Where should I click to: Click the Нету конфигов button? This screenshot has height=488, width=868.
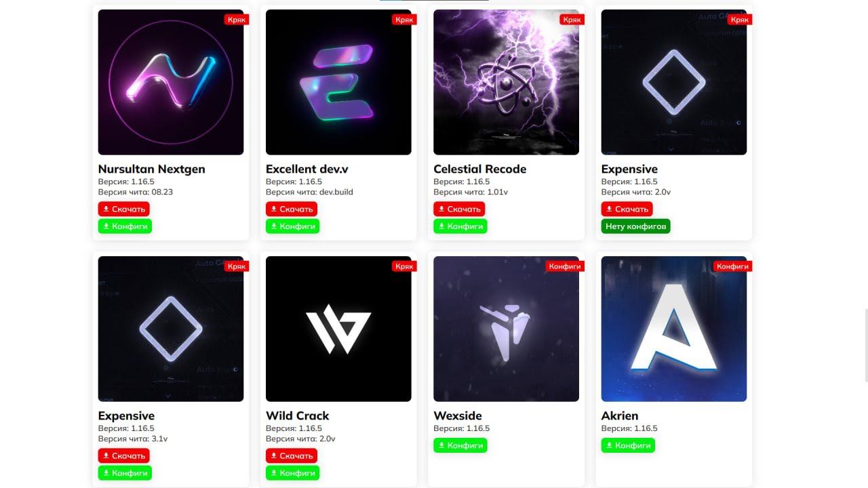coord(635,226)
